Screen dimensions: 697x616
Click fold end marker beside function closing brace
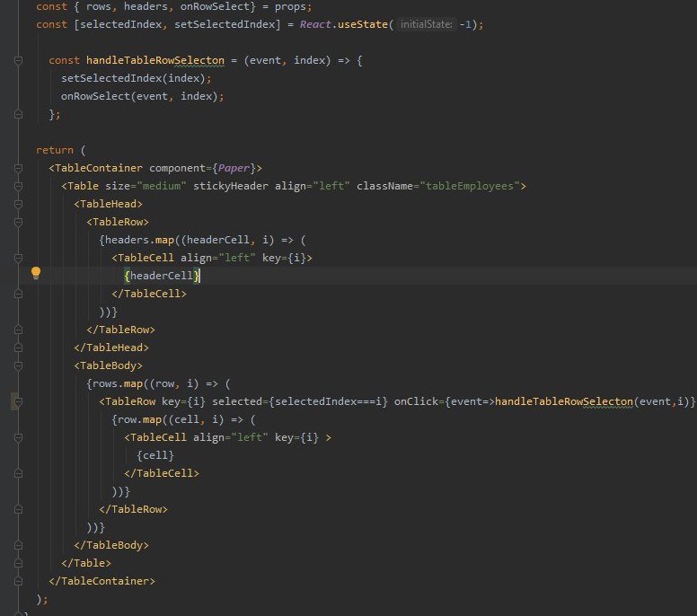[18, 114]
